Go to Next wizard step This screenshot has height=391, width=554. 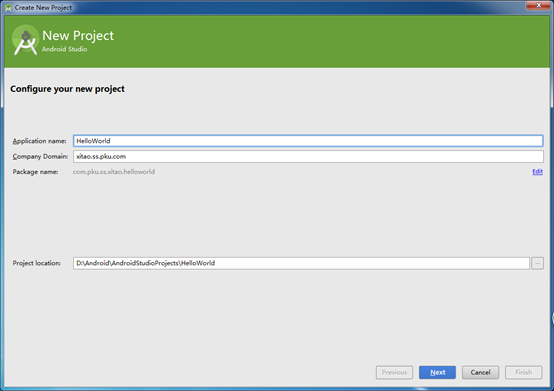pos(437,372)
